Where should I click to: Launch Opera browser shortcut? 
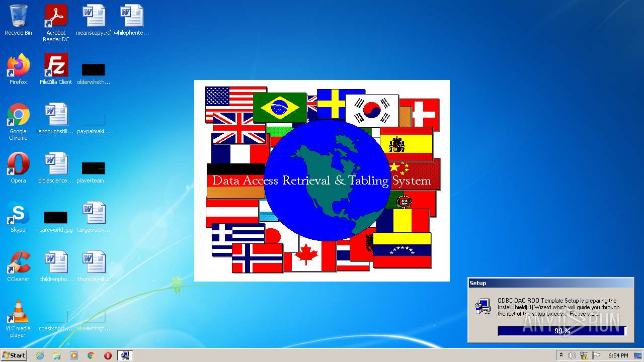pyautogui.click(x=18, y=168)
